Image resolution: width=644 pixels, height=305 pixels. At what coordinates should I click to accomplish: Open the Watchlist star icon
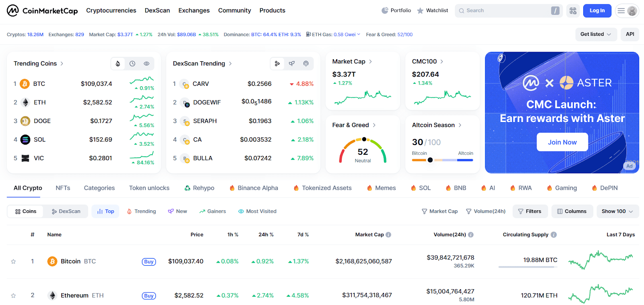tap(420, 11)
